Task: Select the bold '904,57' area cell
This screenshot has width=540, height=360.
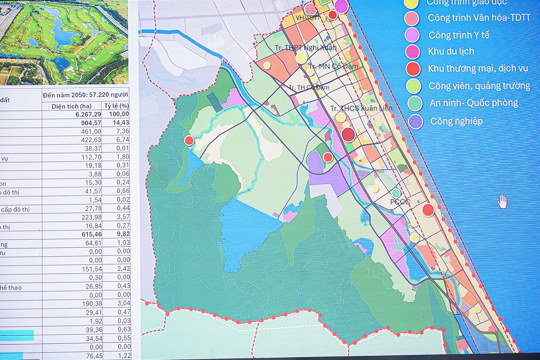Action: [x=91, y=123]
